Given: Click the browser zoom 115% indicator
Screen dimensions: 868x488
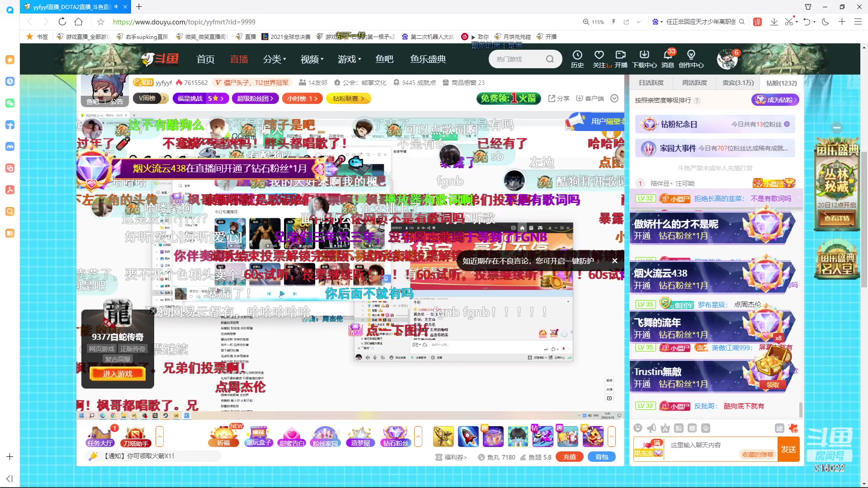Looking at the screenshot, I should tap(594, 22).
